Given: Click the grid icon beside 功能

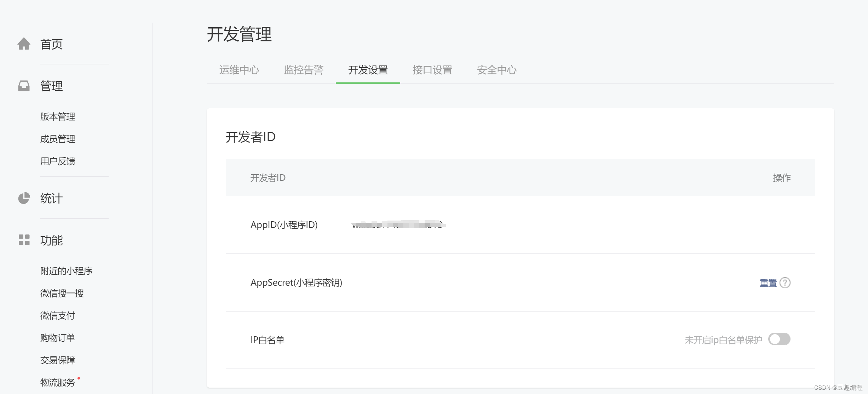Looking at the screenshot, I should click(24, 240).
